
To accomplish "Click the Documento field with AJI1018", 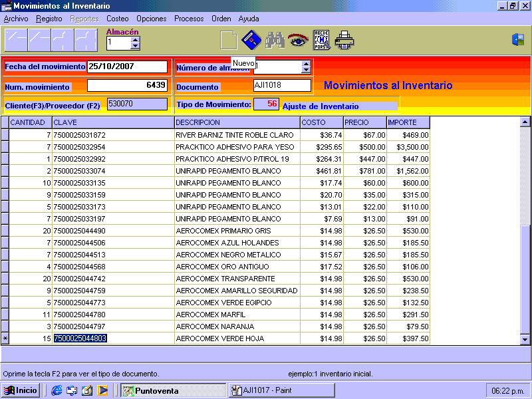I will click(282, 85).
